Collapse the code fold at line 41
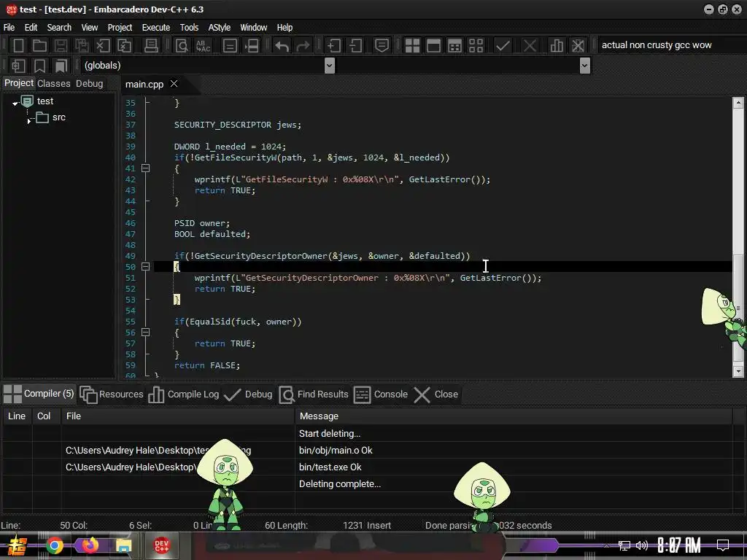 click(x=146, y=168)
